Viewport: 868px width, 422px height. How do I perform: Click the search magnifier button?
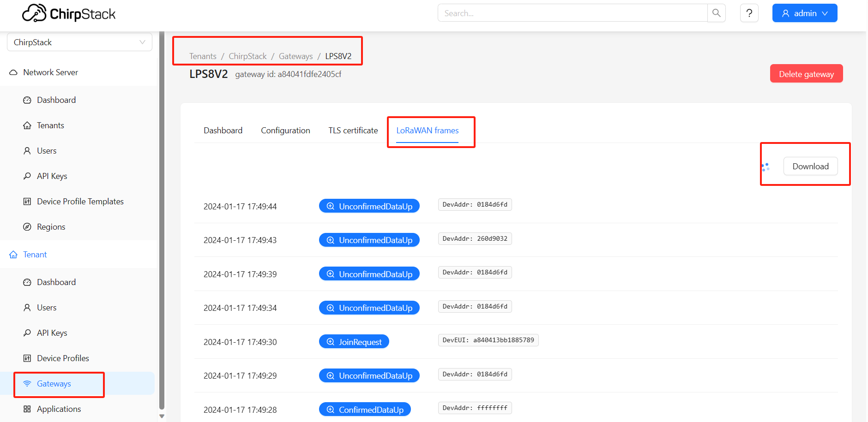(x=716, y=13)
